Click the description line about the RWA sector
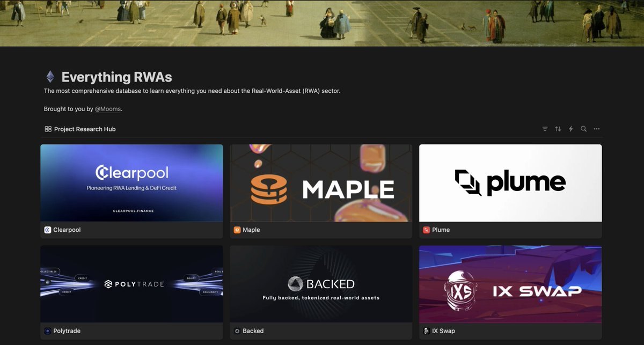Viewport: 644px width, 345px height. pos(192,91)
